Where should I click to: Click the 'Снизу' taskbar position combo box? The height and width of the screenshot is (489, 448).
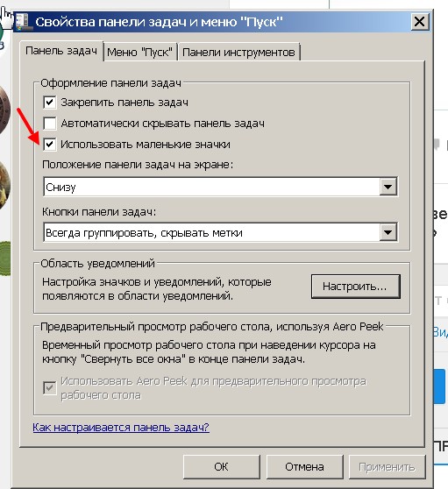coord(221,187)
